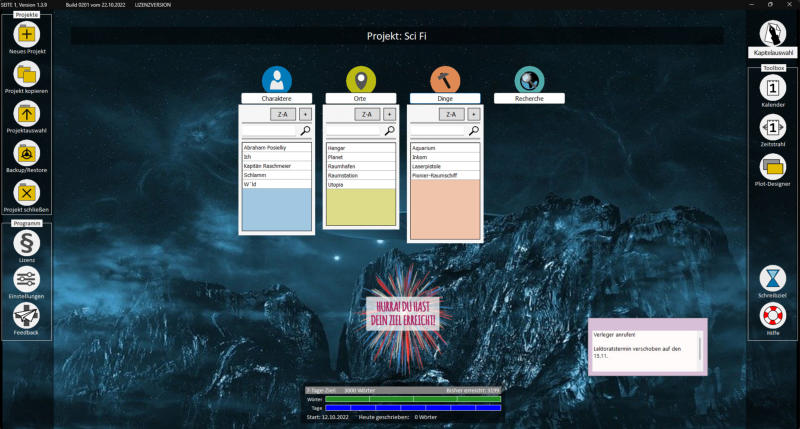The height and width of the screenshot is (429, 800).
Task: Open the Lizenz paragraph icon
Action: point(27,243)
